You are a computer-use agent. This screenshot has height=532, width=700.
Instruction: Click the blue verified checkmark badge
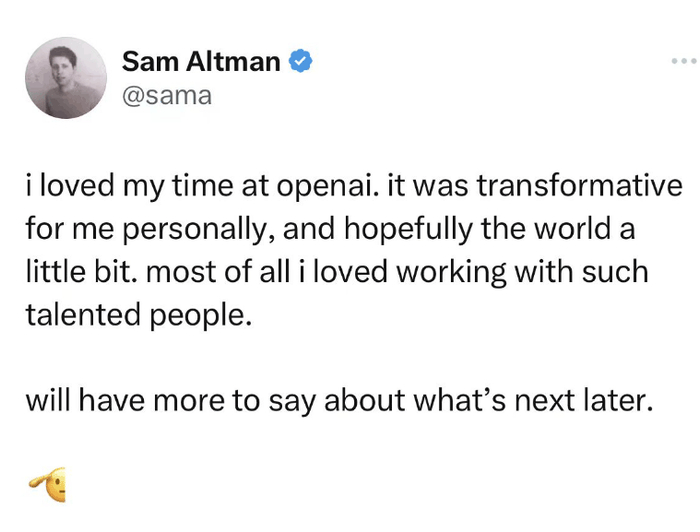click(x=301, y=62)
